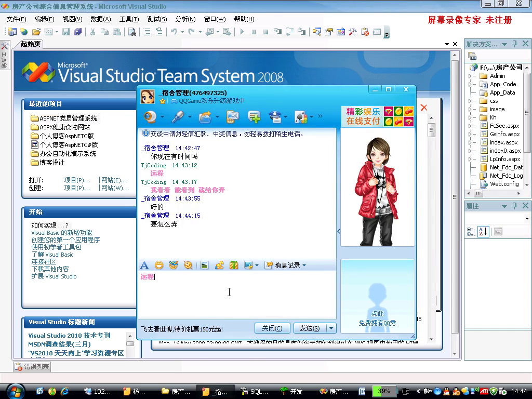The height and width of the screenshot is (399, 532).
Task: Click the Visual Studio 2010 技术专刊 news link
Action: (x=69, y=335)
